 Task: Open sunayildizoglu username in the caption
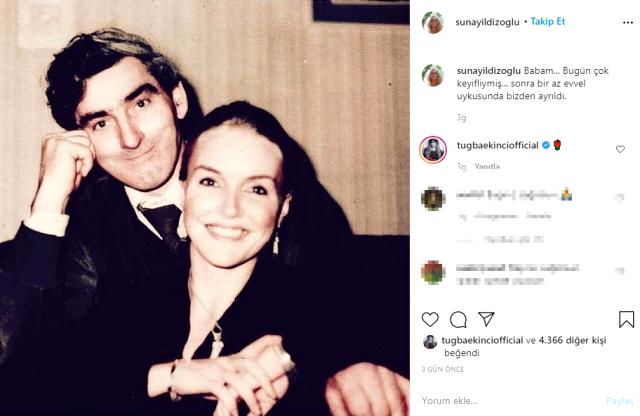(489, 71)
